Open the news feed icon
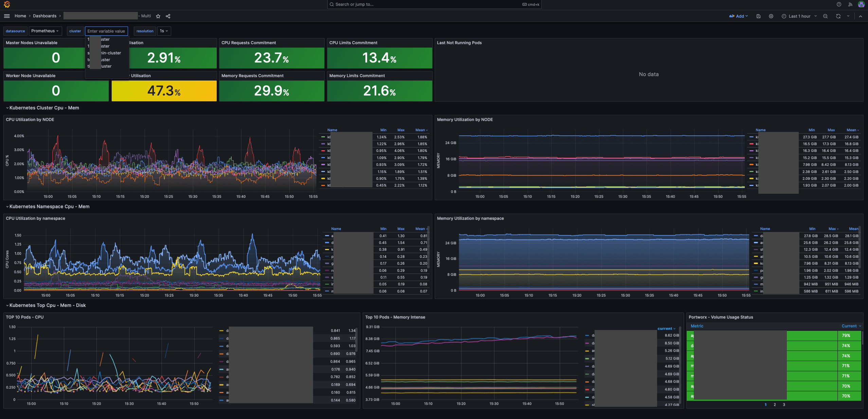The image size is (868, 419). click(850, 4)
